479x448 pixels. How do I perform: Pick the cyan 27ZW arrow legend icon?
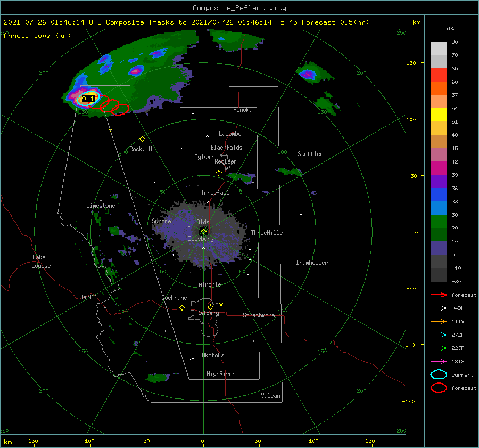coord(439,335)
